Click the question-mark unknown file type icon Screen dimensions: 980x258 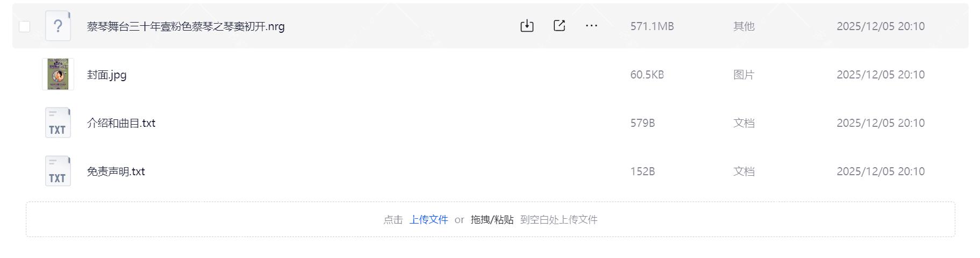point(58,26)
